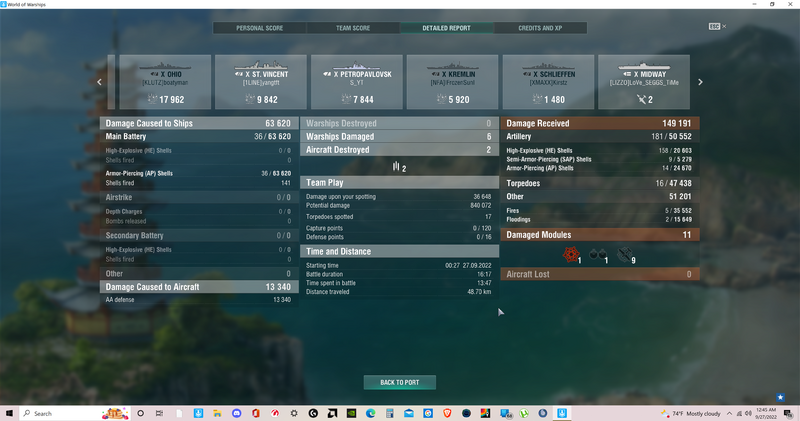Select the Detailed Report tab
Image resolution: width=800 pixels, height=421 pixels.
(x=446, y=28)
